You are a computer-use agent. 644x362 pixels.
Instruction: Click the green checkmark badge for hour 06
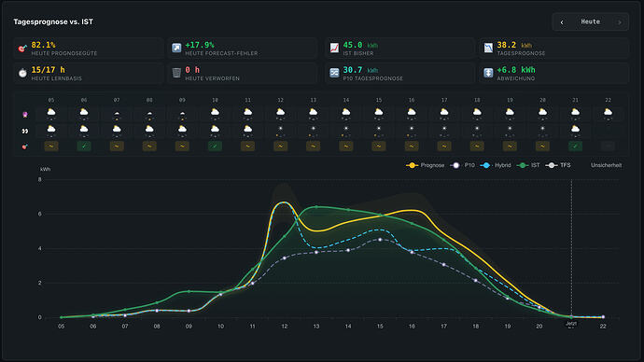pyautogui.click(x=84, y=146)
